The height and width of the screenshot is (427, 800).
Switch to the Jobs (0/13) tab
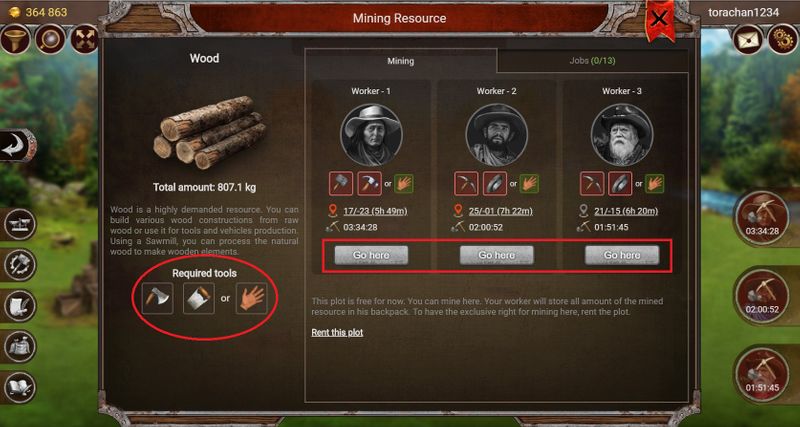(592, 61)
